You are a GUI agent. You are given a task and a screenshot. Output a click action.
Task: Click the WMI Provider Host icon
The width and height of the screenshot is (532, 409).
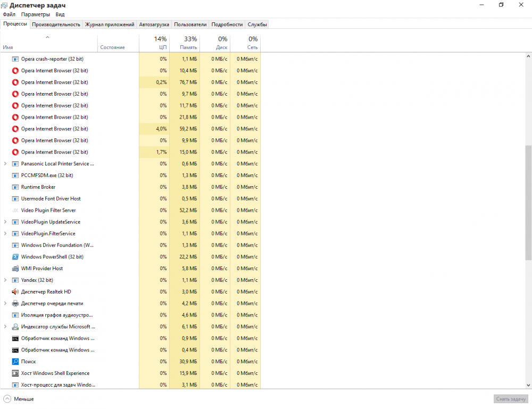(15, 269)
